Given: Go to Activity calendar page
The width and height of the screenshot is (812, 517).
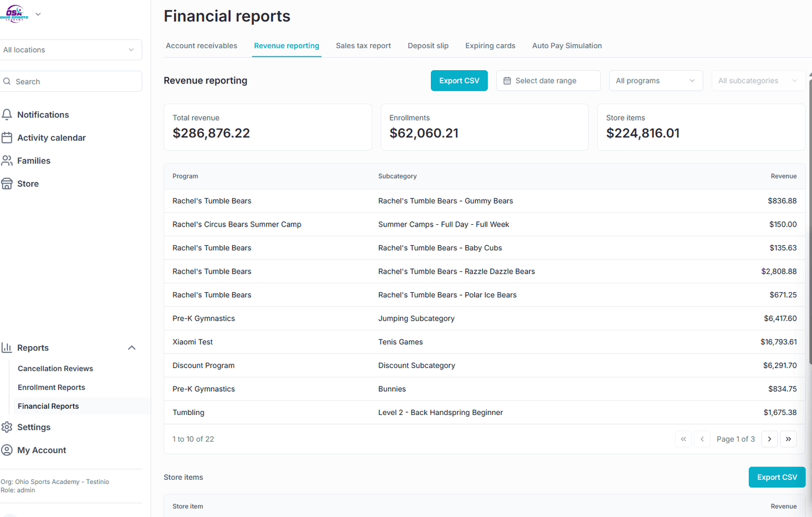Looking at the screenshot, I should (52, 138).
